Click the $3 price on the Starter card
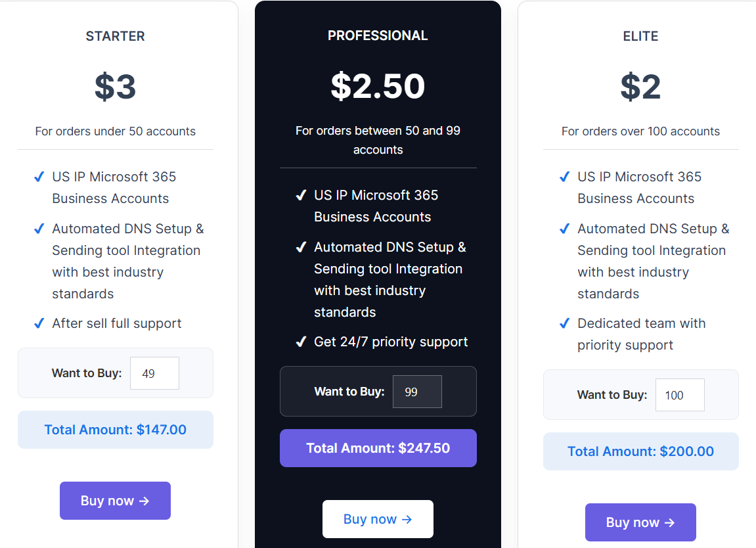This screenshot has width=756, height=548. tap(115, 87)
